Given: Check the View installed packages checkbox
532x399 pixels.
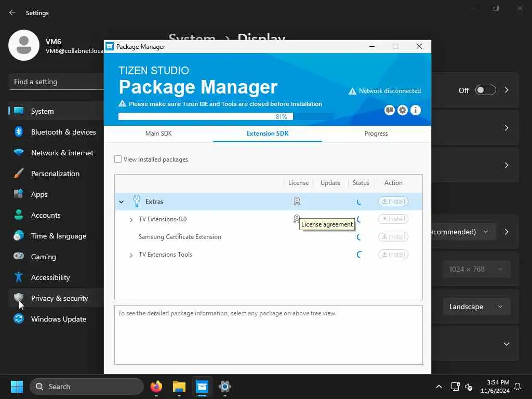Looking at the screenshot, I should 118,159.
